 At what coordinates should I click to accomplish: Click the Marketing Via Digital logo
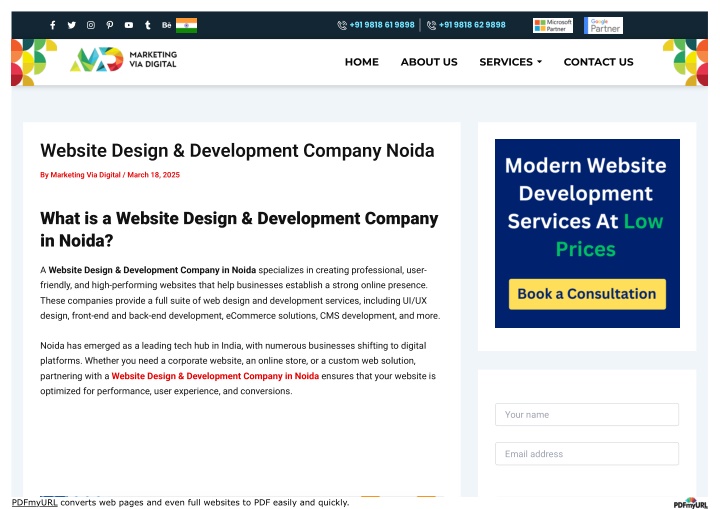[x=124, y=60]
